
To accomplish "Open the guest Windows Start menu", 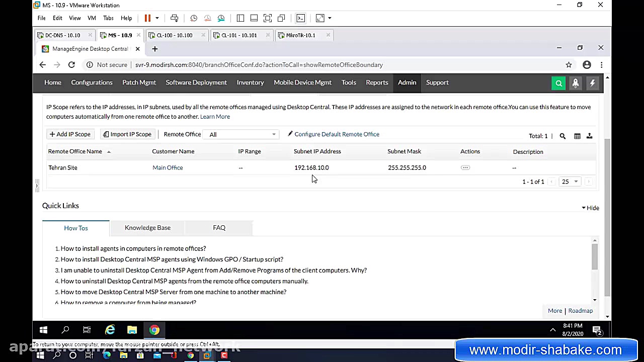I will [43, 330].
